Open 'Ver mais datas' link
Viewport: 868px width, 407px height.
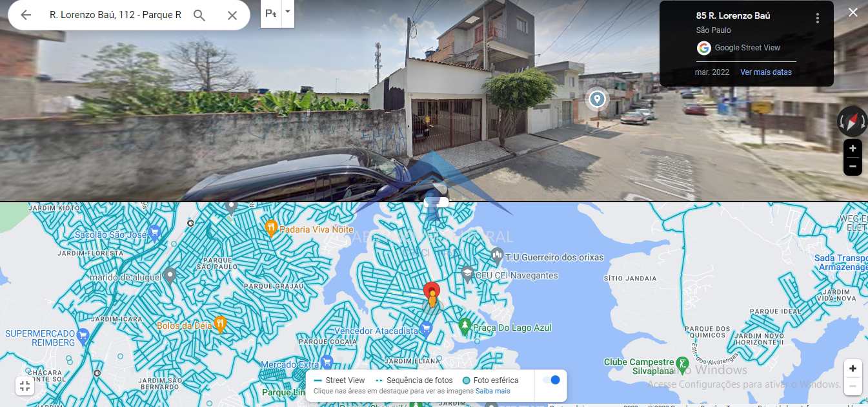(766, 72)
